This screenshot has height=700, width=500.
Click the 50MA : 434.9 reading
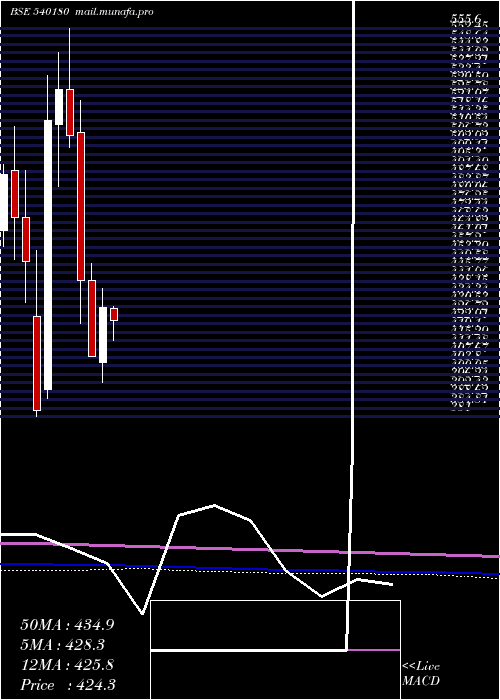coord(67,625)
